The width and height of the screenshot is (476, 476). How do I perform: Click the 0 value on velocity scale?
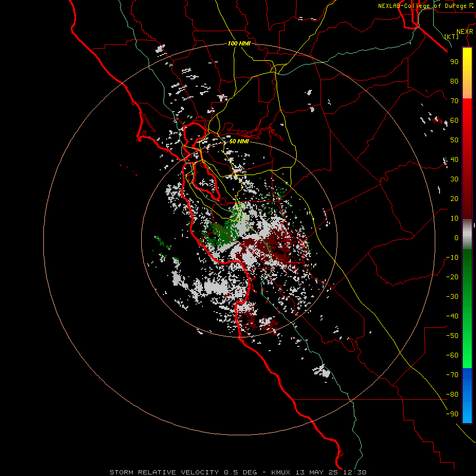tap(456, 237)
